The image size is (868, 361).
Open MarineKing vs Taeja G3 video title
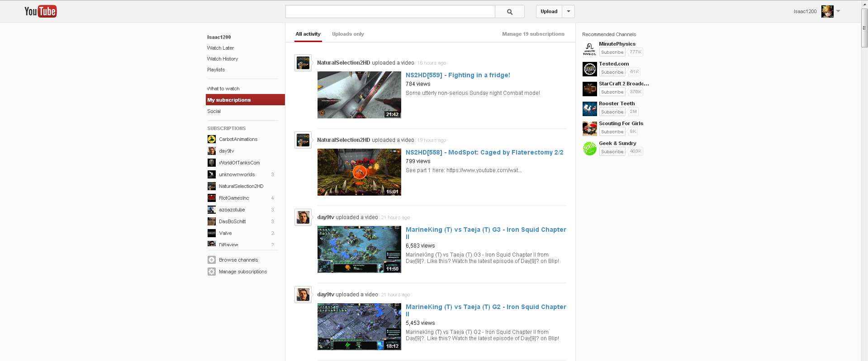coord(486,233)
